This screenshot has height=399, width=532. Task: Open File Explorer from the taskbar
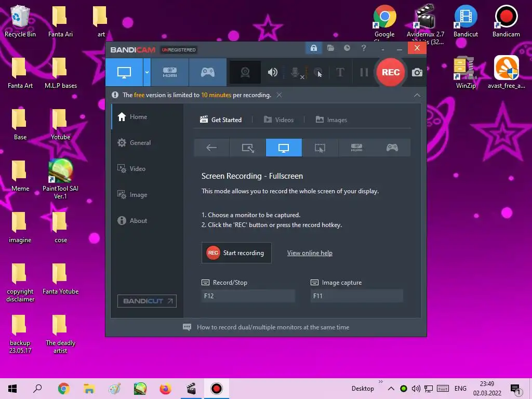point(89,389)
